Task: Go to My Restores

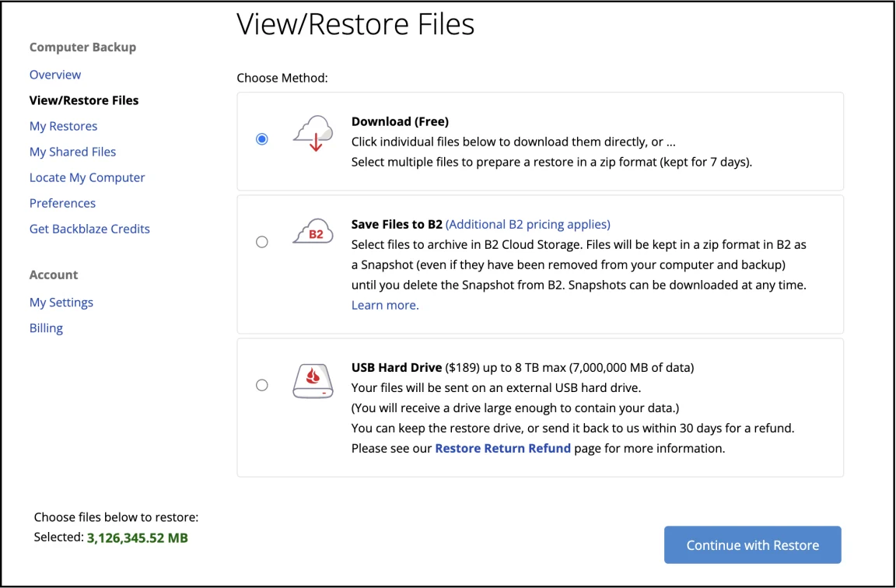Action: pyautogui.click(x=64, y=126)
